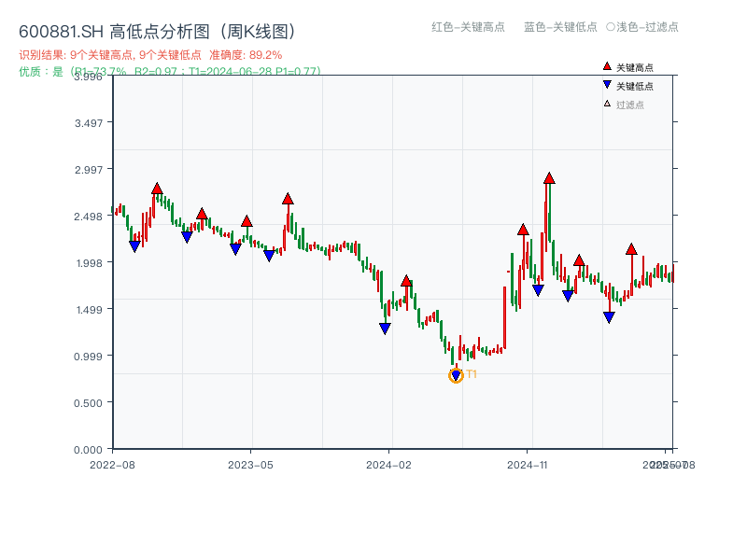Click the first red high-point triangle after 2022-08
The image size is (747, 560).
pos(157,189)
